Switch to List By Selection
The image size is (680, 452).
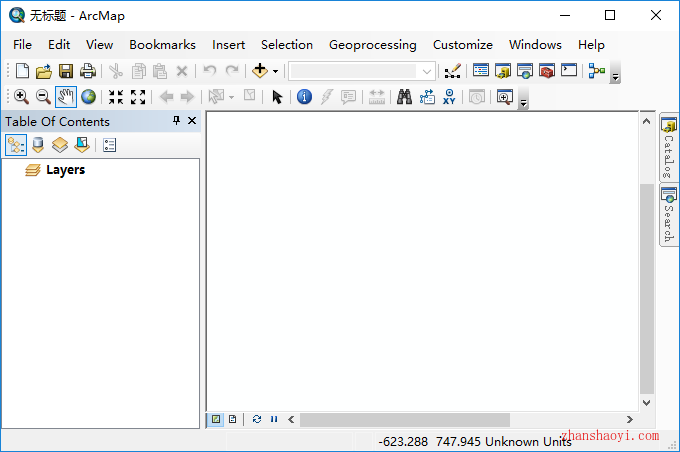tap(82, 145)
